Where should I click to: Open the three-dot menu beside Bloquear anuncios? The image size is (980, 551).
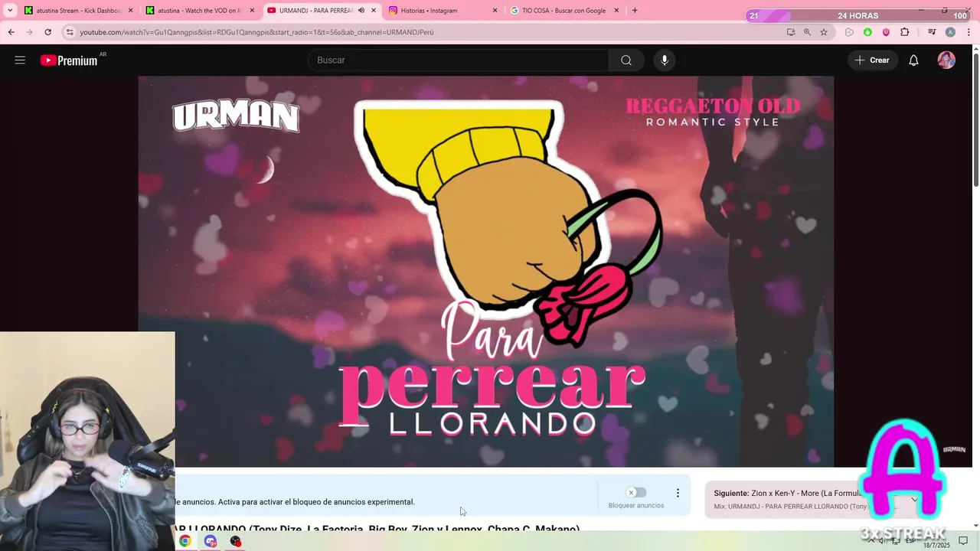[x=678, y=494]
